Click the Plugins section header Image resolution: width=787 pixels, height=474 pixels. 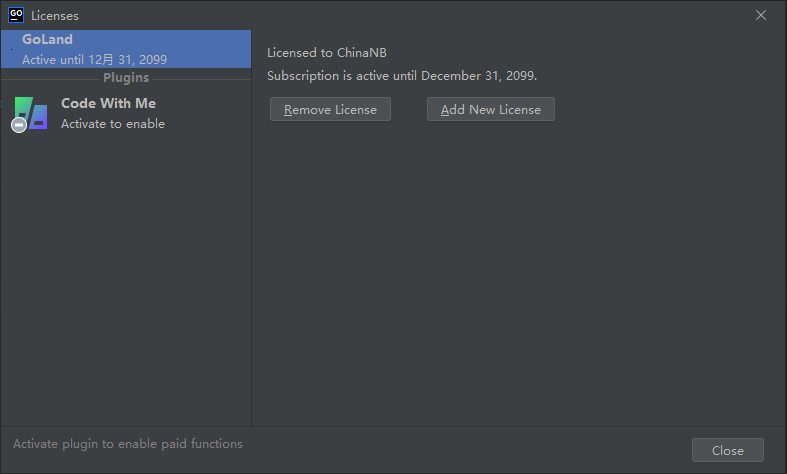click(x=126, y=77)
